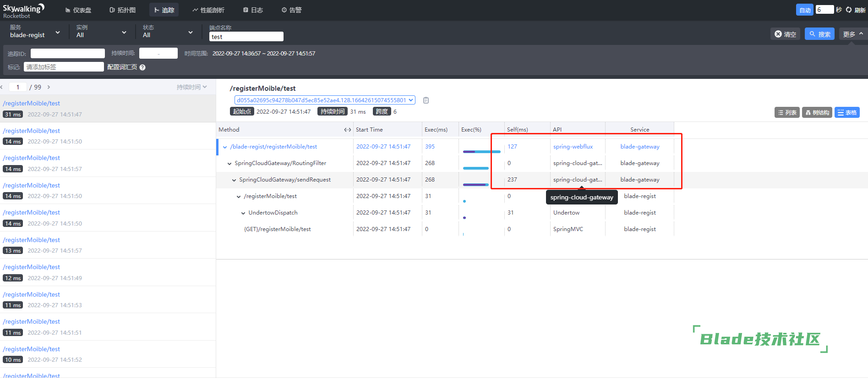This screenshot has width=868, height=381.
Task: Open the 日志 log tab
Action: (253, 10)
